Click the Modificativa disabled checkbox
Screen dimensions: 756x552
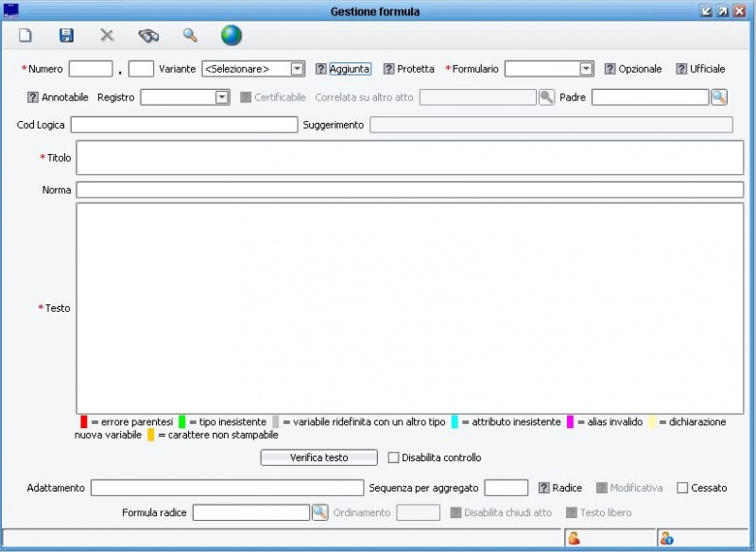(x=601, y=488)
